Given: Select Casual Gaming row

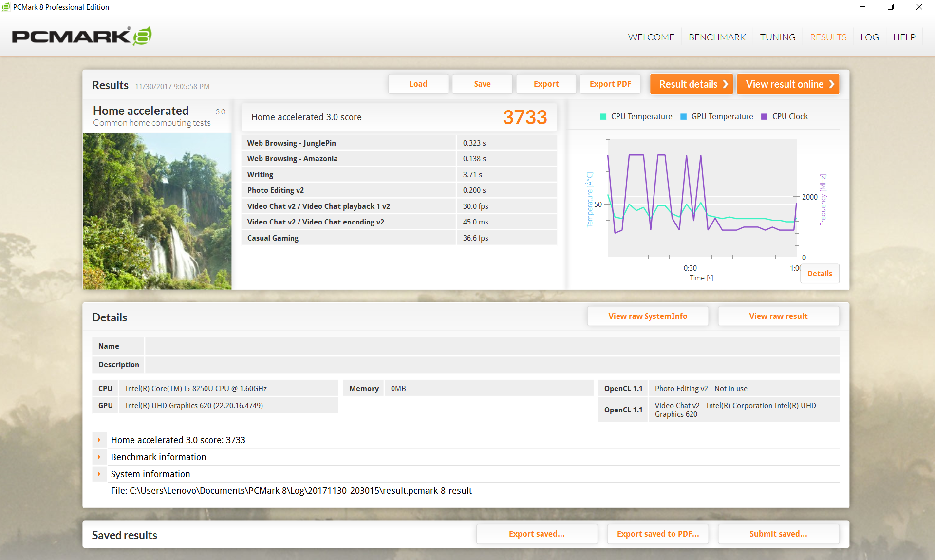Looking at the screenshot, I should [x=399, y=238].
